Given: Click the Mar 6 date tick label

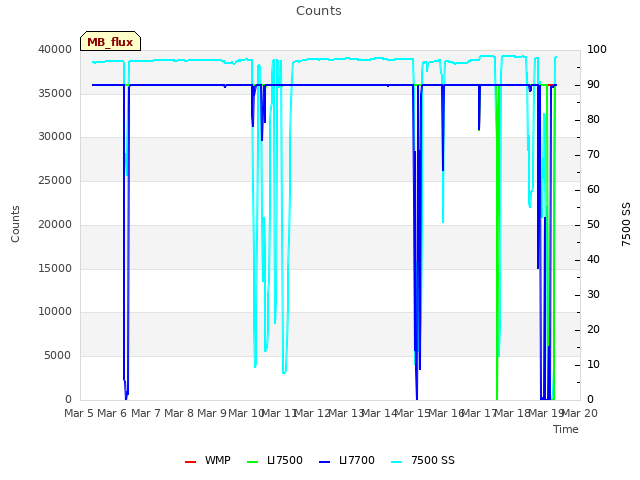Looking at the screenshot, I should coord(113,413).
